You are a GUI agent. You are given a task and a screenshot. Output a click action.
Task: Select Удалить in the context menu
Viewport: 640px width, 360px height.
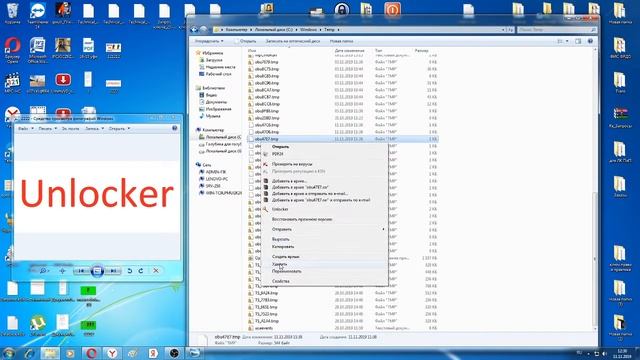click(280, 264)
